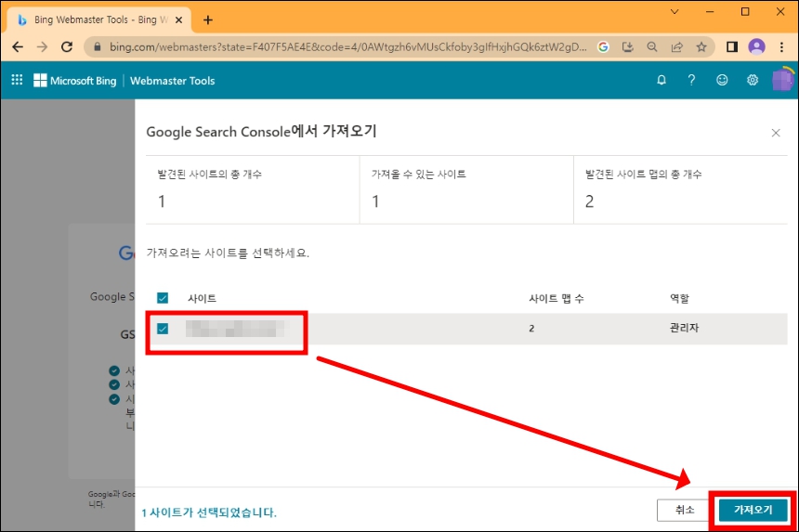799x532 pixels.
Task: Open the zoom magnifier icon in the address bar
Action: [x=652, y=47]
